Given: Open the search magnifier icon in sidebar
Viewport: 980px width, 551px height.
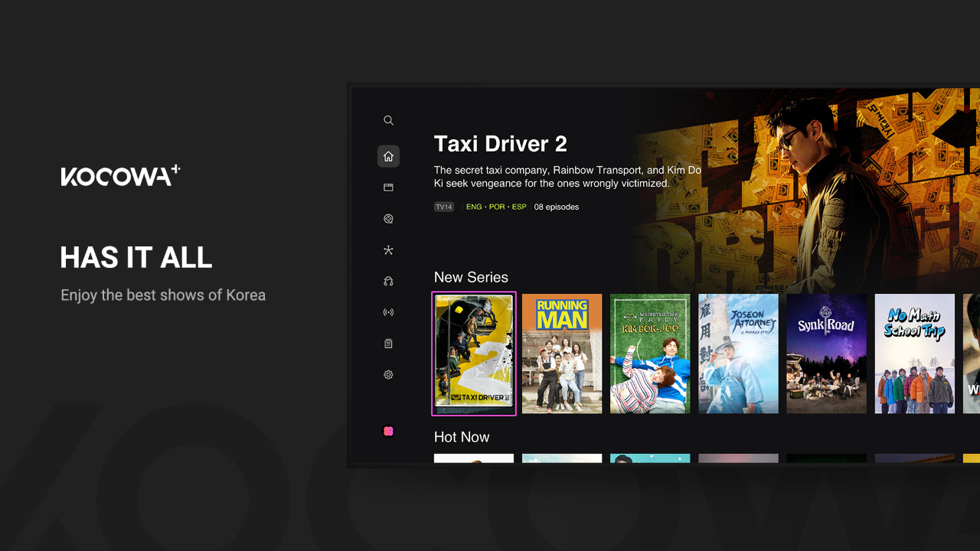Looking at the screenshot, I should (x=388, y=120).
